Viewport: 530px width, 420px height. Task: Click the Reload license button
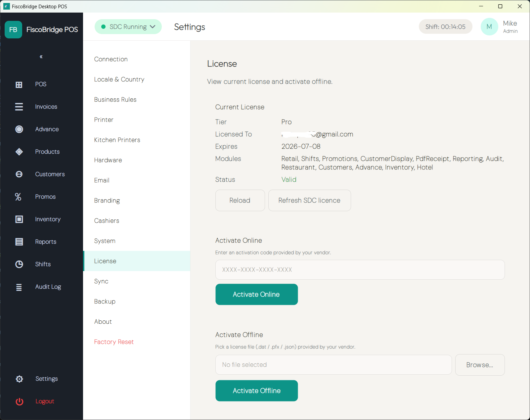pyautogui.click(x=240, y=201)
